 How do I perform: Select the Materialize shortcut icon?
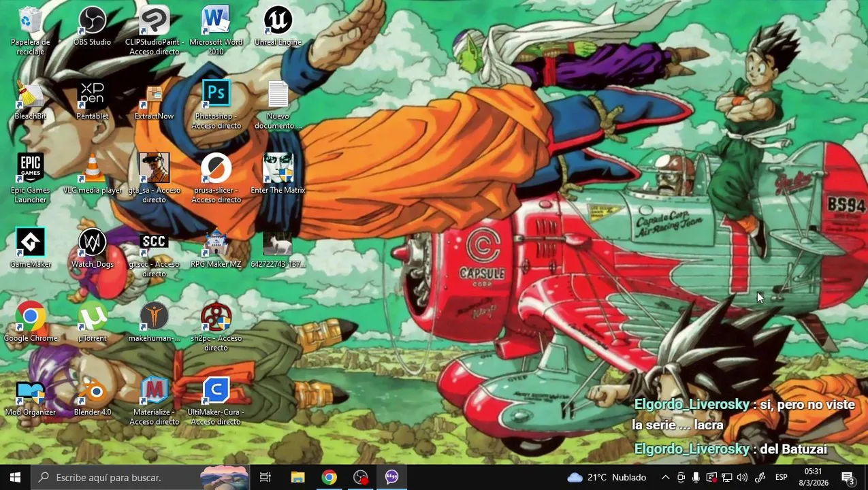point(155,402)
